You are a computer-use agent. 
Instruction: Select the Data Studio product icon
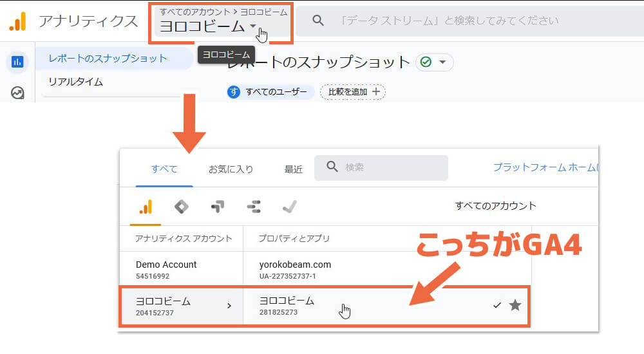(x=254, y=207)
